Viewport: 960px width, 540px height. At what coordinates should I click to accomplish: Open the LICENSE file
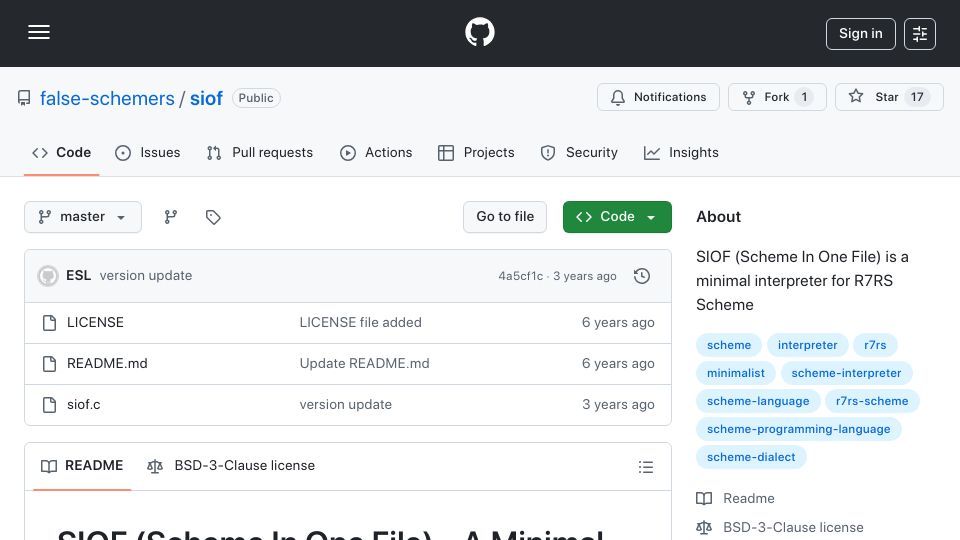pyautogui.click(x=95, y=323)
